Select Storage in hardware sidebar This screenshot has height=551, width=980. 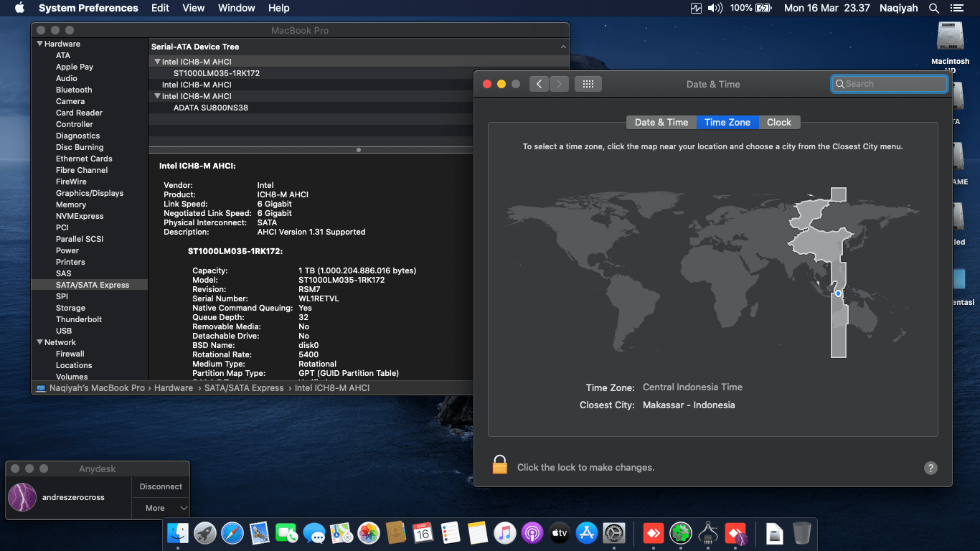(70, 308)
